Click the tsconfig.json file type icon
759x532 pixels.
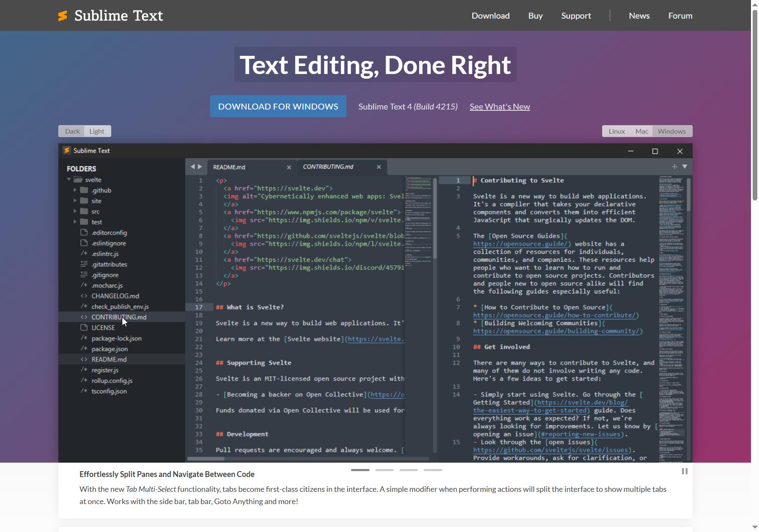(84, 391)
